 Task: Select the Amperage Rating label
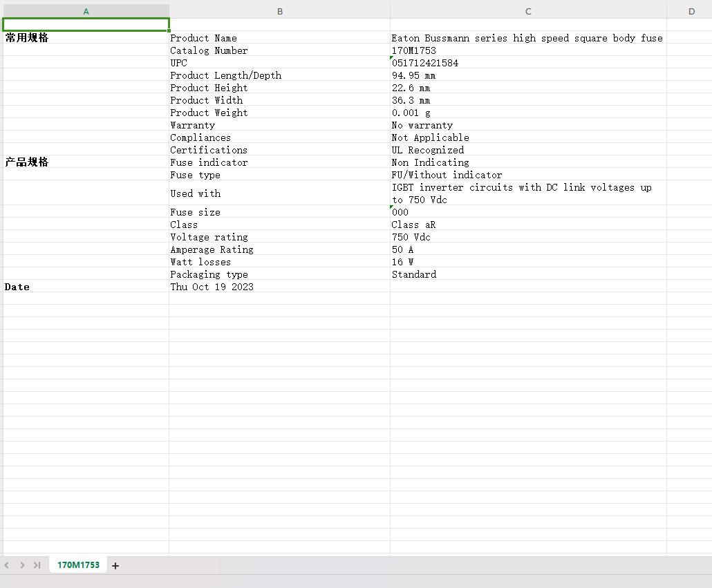[x=279, y=249]
